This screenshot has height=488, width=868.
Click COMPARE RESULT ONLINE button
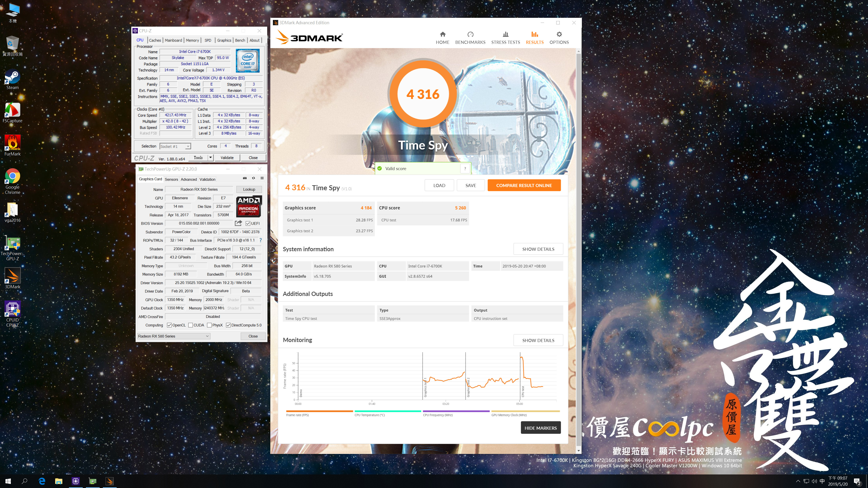point(524,185)
